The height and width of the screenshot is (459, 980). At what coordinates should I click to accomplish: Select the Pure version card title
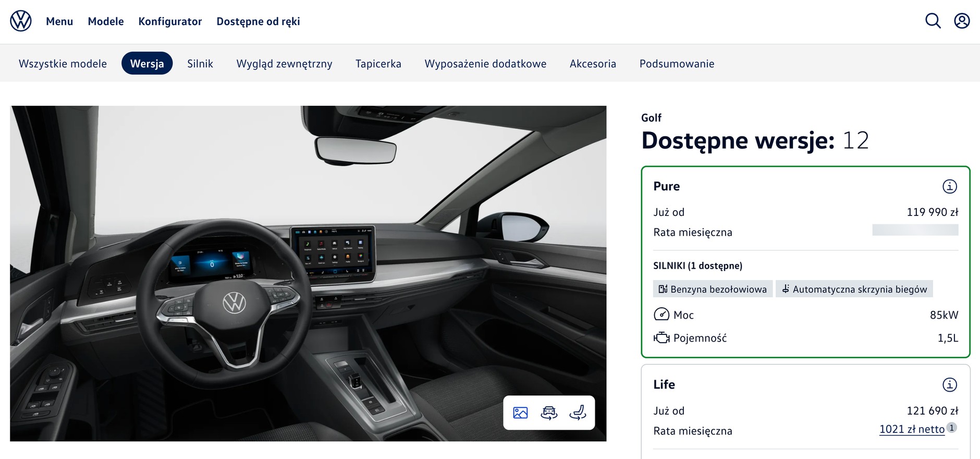(666, 186)
